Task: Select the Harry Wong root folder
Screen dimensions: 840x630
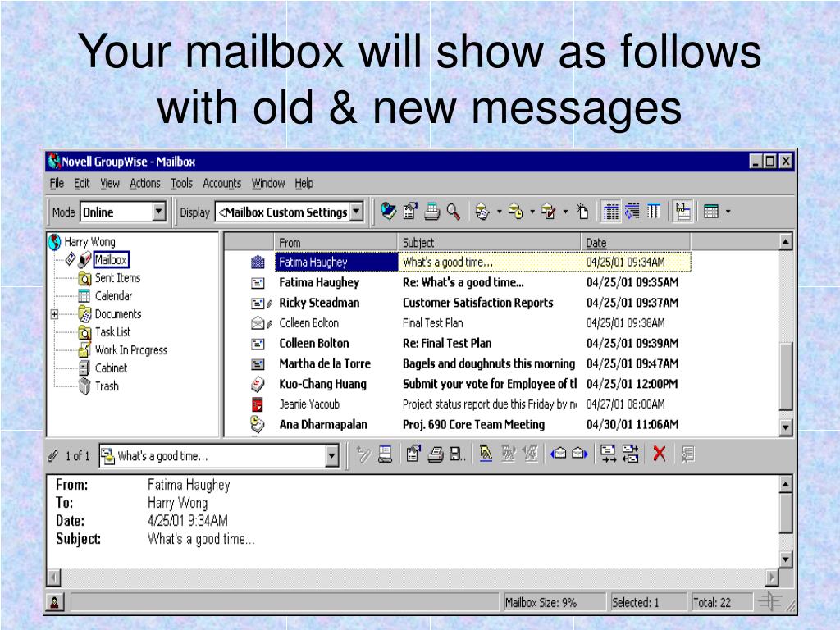Action: [89, 242]
